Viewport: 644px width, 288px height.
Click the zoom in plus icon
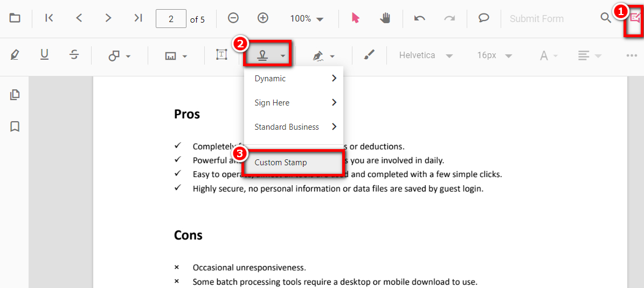click(x=263, y=18)
